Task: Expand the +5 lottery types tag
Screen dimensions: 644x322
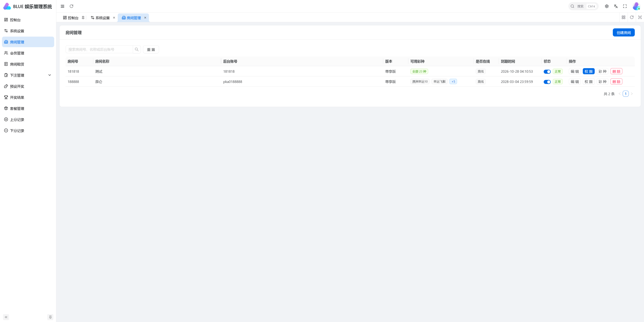Action: [453, 82]
